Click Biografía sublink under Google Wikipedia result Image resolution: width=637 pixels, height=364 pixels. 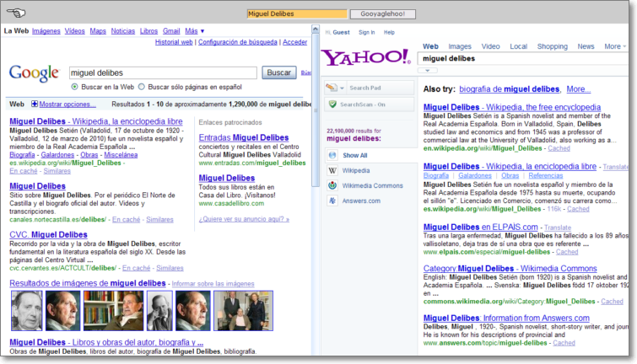click(22, 154)
